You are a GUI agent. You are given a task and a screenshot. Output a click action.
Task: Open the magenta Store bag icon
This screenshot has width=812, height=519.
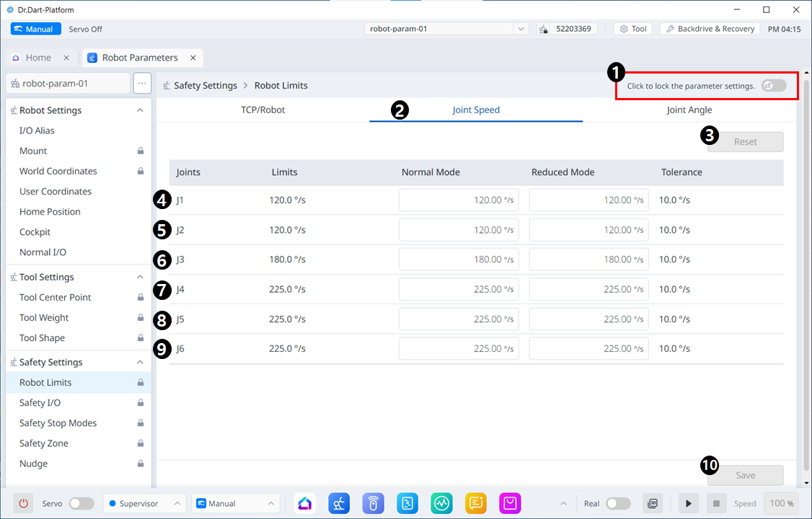click(x=510, y=503)
